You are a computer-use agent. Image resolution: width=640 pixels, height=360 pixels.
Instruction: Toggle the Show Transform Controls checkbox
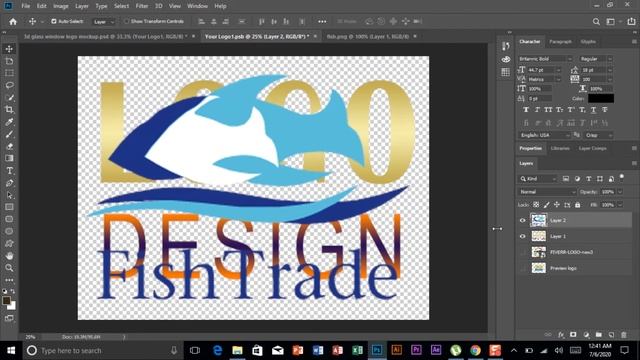127,21
